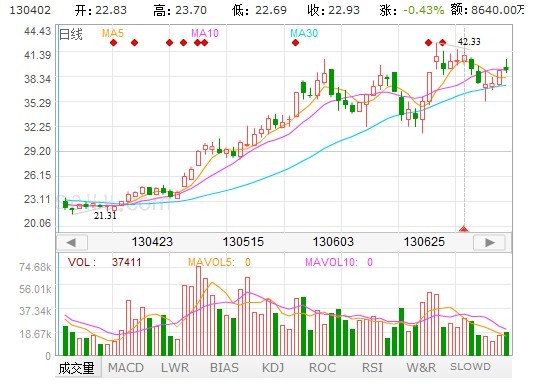This screenshot has height=384, width=533.
Task: Click the MA30 legend label
Action: point(304,33)
